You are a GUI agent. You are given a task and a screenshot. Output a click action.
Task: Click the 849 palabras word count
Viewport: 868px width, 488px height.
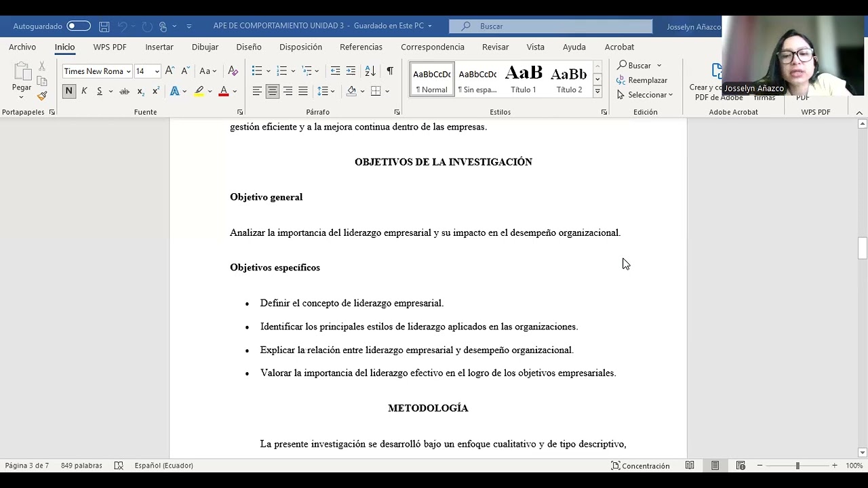pyautogui.click(x=81, y=466)
